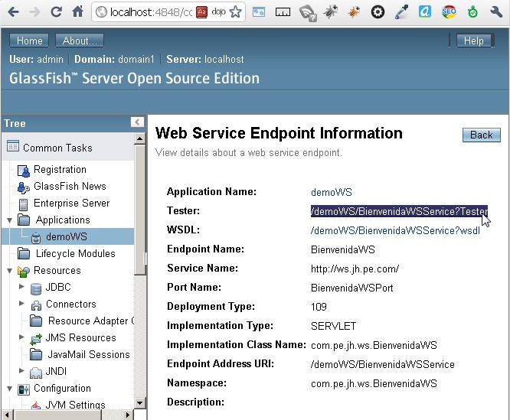Click the tree scrollbar down arrow

(140, 403)
